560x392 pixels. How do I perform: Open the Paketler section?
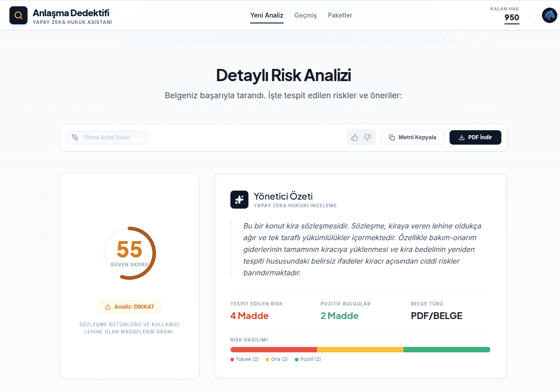pos(340,15)
